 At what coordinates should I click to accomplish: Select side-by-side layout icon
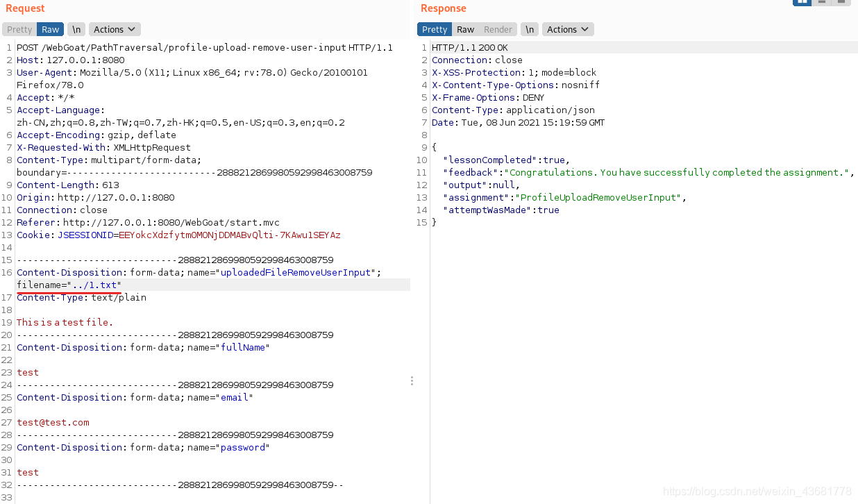tap(802, 2)
